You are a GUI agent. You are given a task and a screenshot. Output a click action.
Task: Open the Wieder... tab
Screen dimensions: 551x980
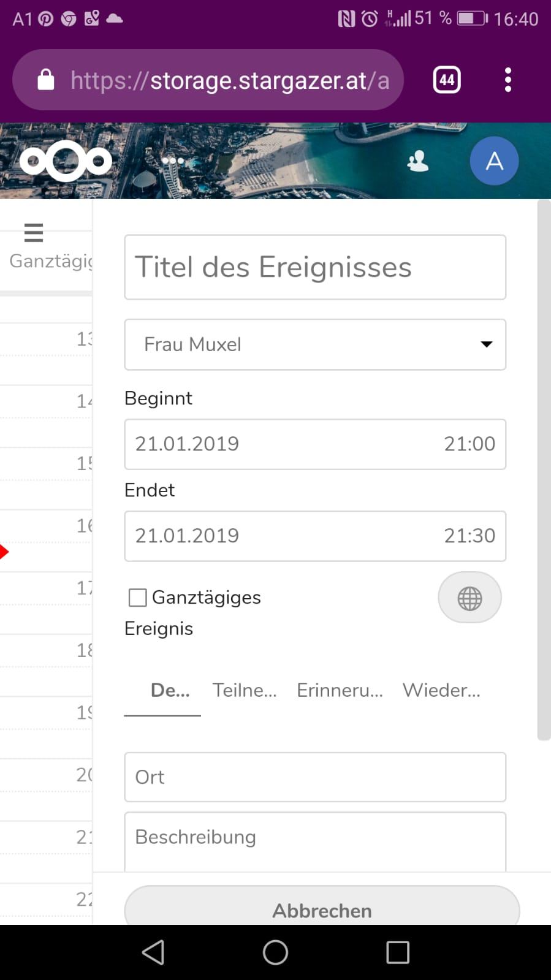tap(441, 690)
